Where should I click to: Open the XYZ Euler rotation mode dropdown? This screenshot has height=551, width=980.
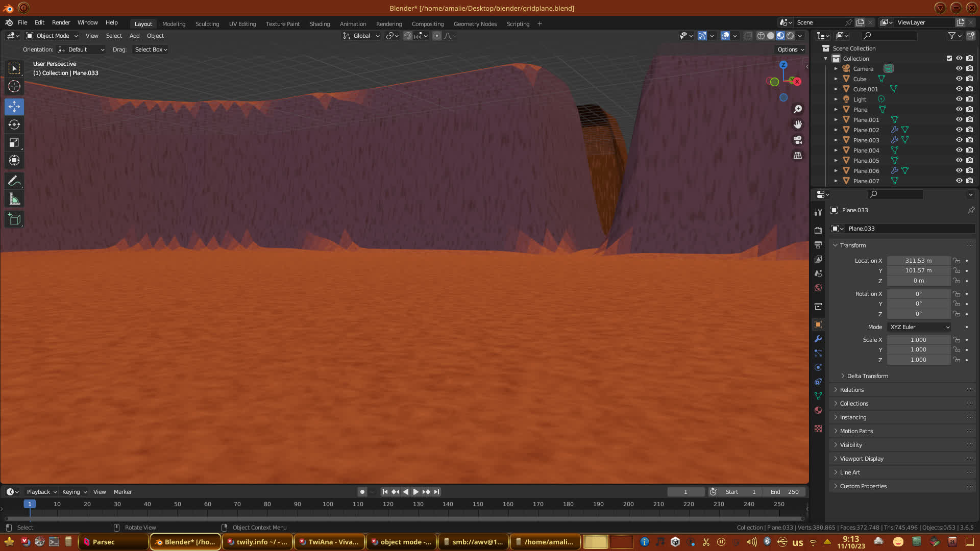pyautogui.click(x=919, y=327)
